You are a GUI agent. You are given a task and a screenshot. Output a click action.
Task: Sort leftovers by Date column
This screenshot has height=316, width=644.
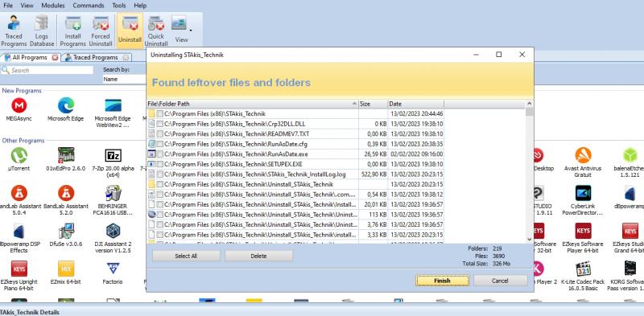tap(415, 104)
